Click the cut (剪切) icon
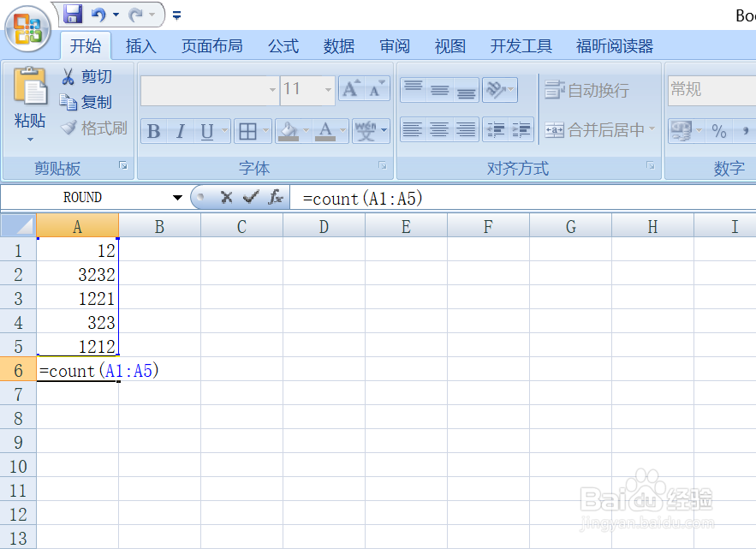This screenshot has width=756, height=549. 72,76
